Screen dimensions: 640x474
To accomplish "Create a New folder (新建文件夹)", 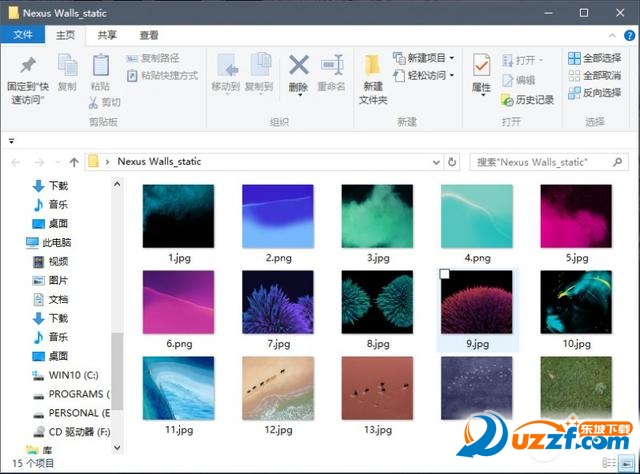I will (373, 78).
